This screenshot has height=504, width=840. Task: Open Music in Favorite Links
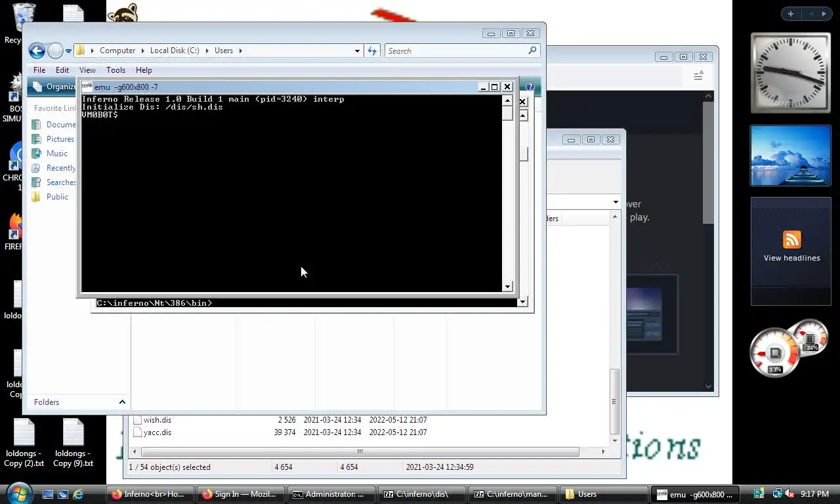point(49,154)
